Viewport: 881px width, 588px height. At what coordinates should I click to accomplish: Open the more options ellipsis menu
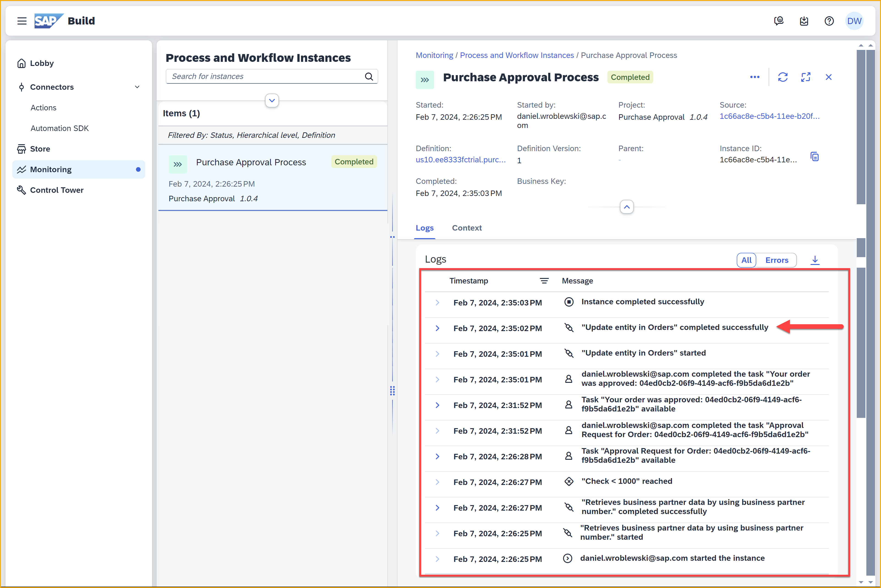(755, 77)
